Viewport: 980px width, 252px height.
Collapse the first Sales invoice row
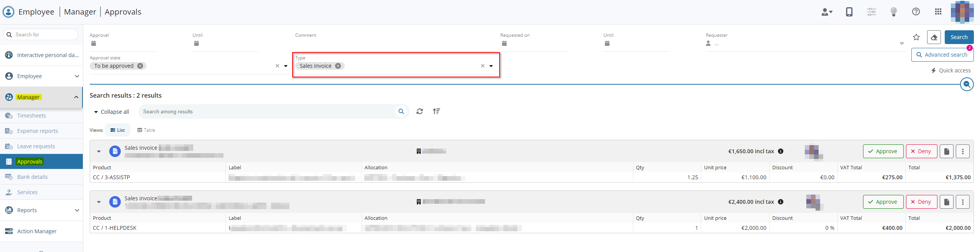[99, 151]
